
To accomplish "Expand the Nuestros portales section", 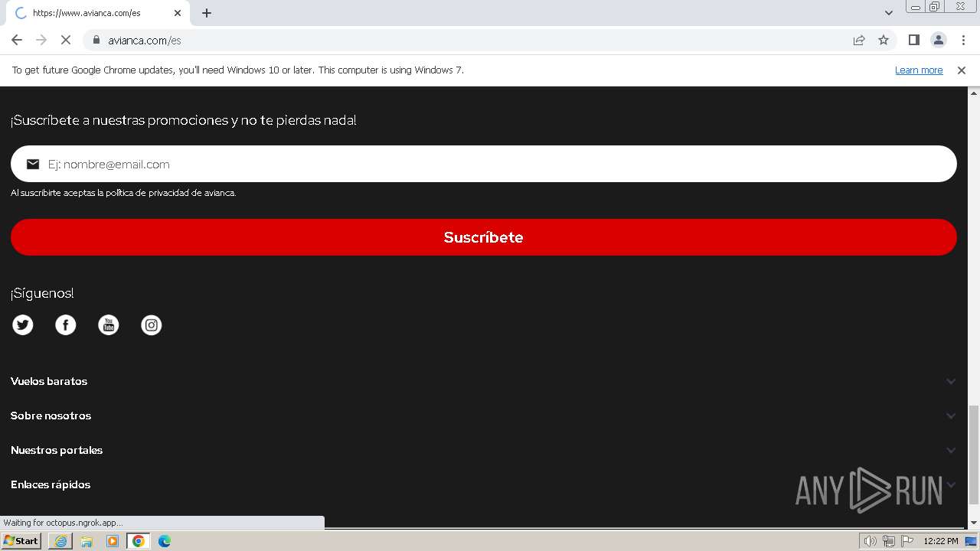I will click(483, 450).
